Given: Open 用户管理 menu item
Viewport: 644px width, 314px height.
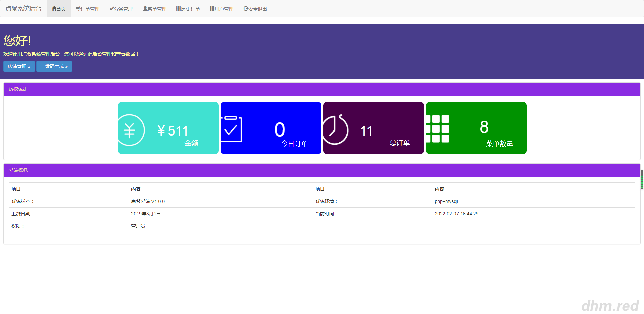Looking at the screenshot, I should pyautogui.click(x=222, y=9).
